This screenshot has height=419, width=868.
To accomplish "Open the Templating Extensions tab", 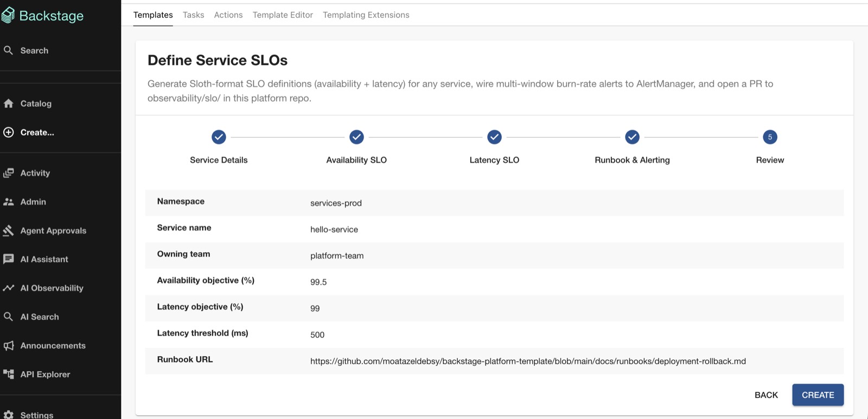I will pyautogui.click(x=366, y=15).
